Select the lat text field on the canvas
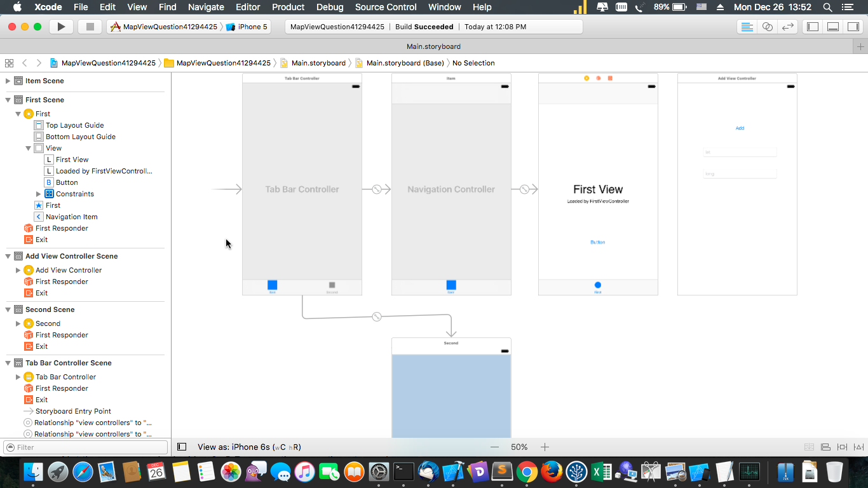This screenshot has width=868, height=488. click(740, 152)
